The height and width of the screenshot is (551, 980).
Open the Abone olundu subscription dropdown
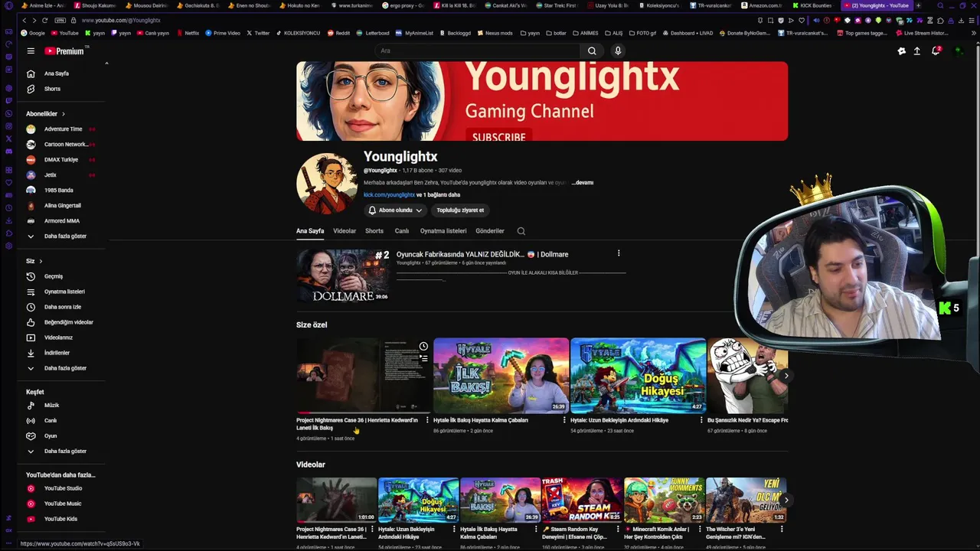point(394,210)
